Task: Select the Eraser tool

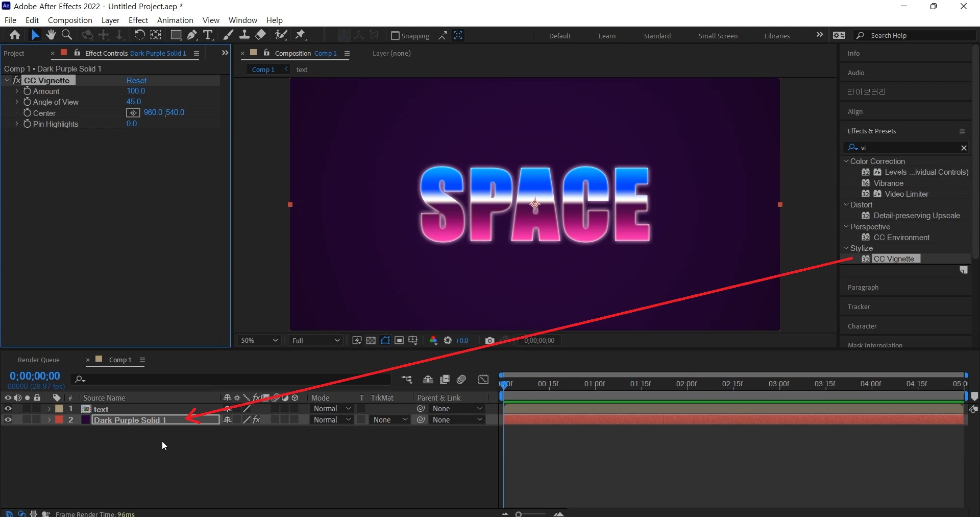Action: click(260, 35)
